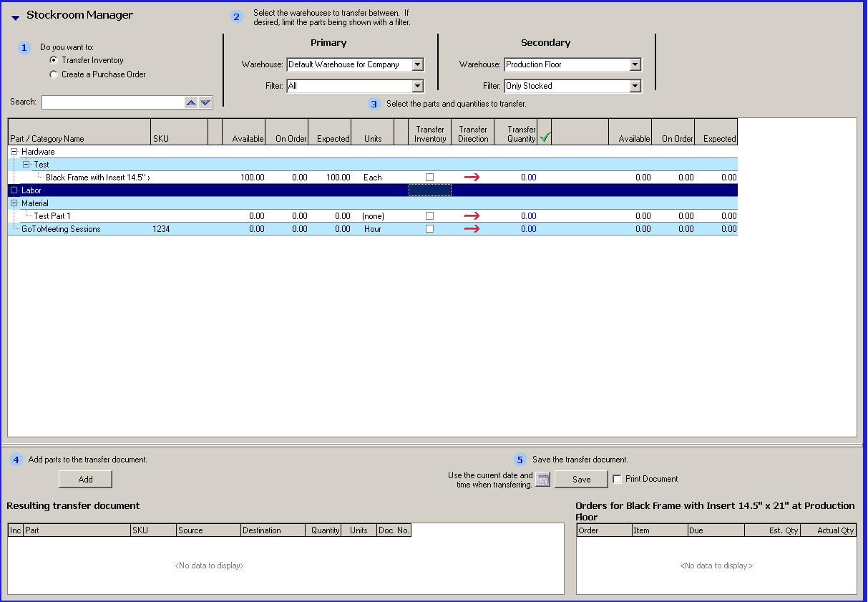Screen dimensions: 868x602
Task: Click the Units column header in parts grid
Action: pyautogui.click(x=373, y=132)
